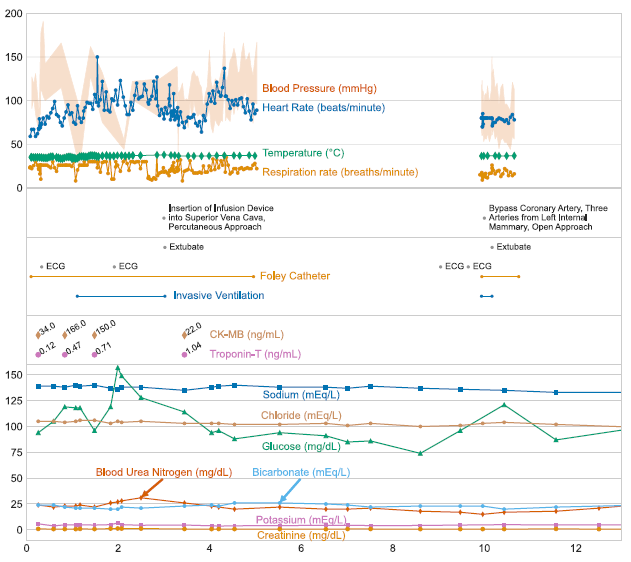Select the Troponin-T 0.47 dot marker

pyautogui.click(x=65, y=354)
